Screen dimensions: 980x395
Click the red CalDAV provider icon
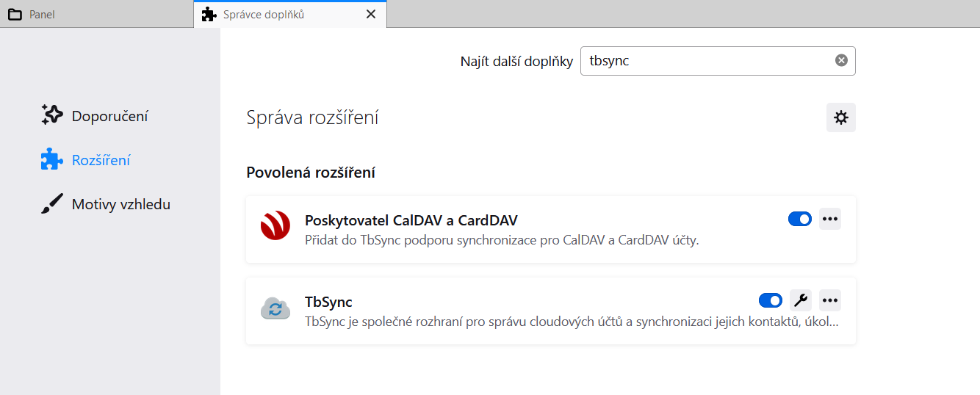(275, 225)
